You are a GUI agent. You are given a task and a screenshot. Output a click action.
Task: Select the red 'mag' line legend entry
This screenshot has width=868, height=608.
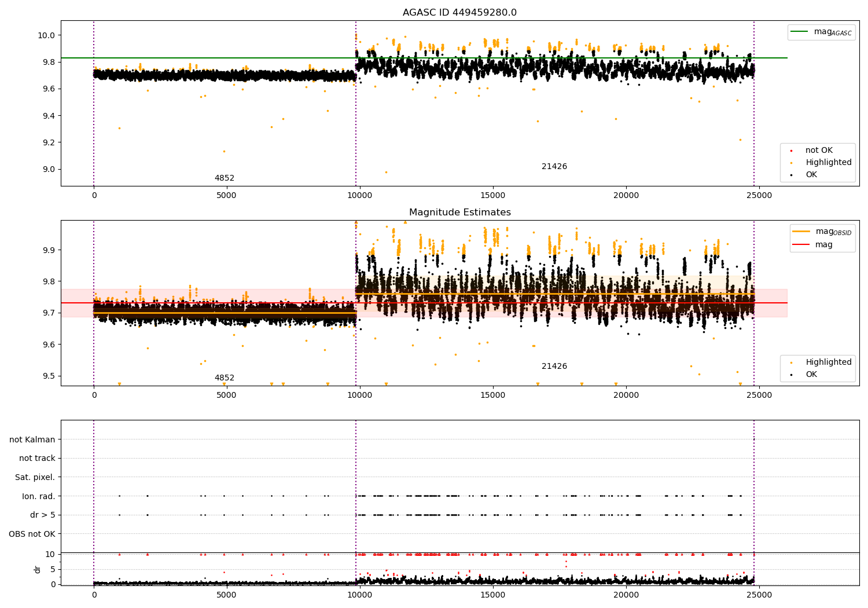[812, 245]
